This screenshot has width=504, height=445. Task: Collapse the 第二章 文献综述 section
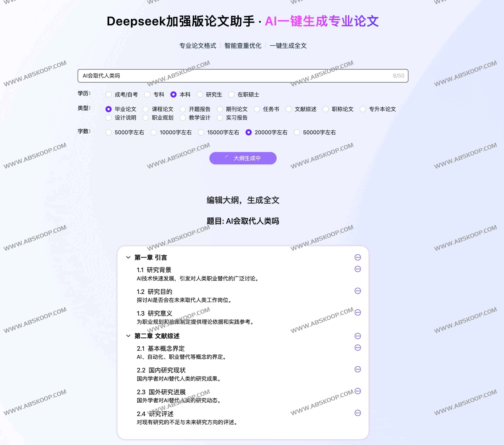coord(128,336)
